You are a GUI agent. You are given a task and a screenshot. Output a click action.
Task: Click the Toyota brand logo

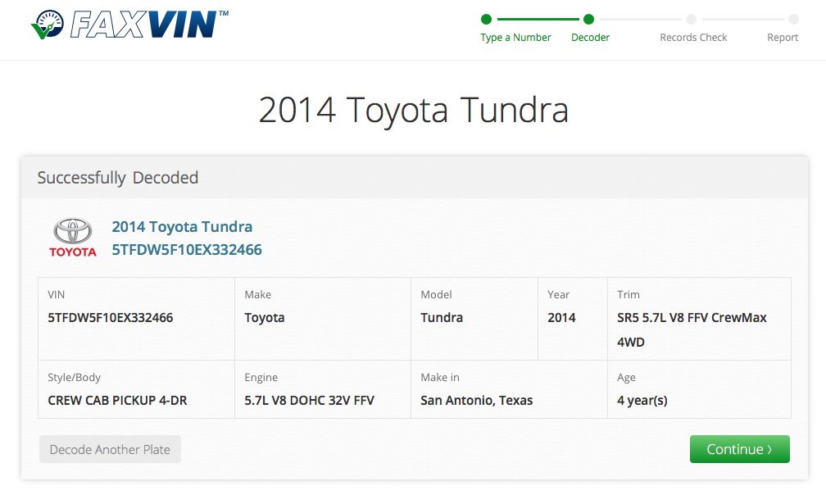tap(73, 238)
